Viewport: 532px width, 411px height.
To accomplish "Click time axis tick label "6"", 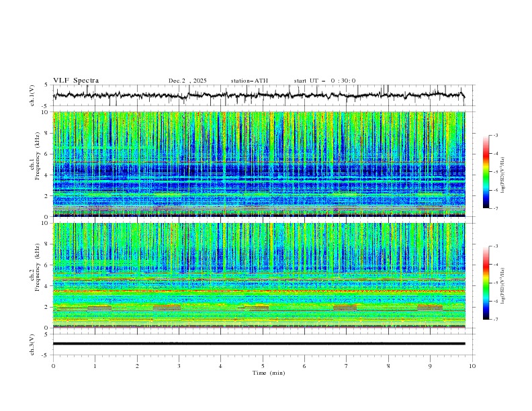I will [x=304, y=366].
